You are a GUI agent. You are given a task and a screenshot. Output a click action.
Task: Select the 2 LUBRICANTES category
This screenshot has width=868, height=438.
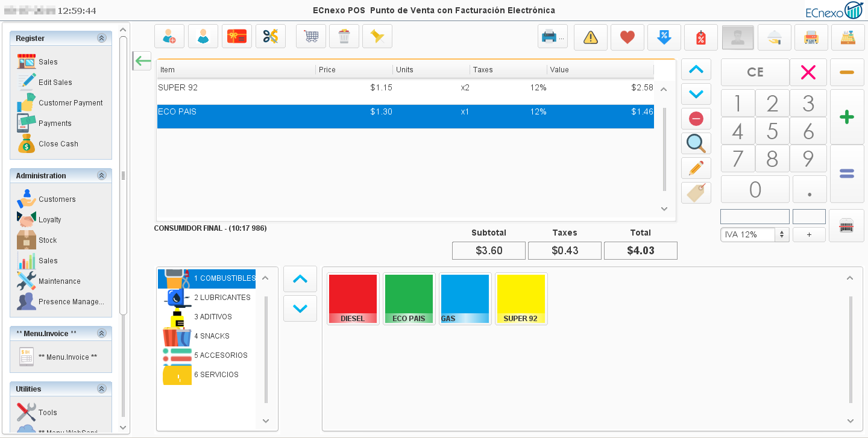207,298
